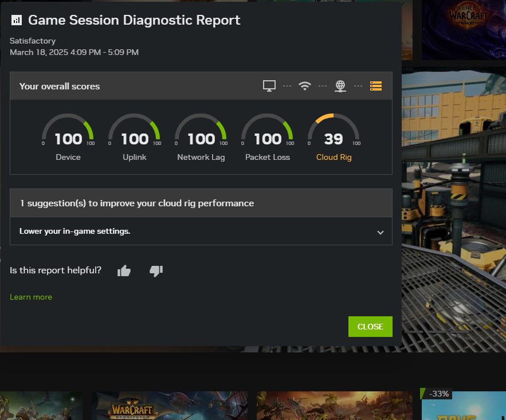Expand the Lower your in-game settings suggestion
The width and height of the screenshot is (506, 420).
point(381,232)
